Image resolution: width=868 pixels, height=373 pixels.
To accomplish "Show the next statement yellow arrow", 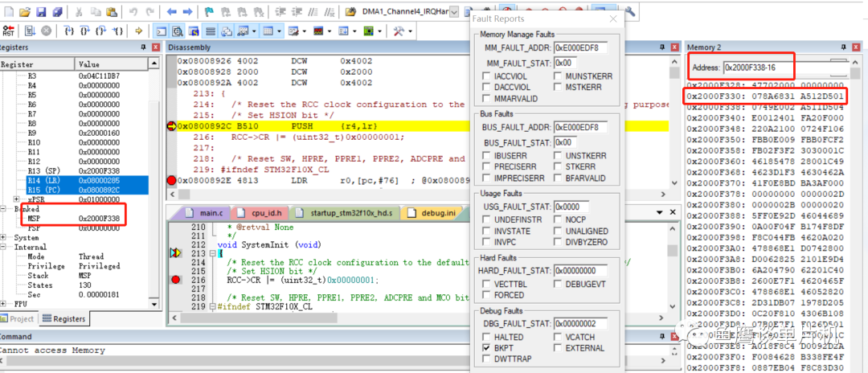I will 138,31.
